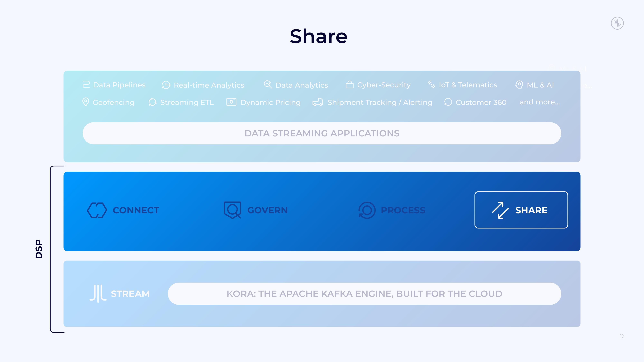The width and height of the screenshot is (644, 362).
Task: Click the Cyber-Security menu item
Action: tap(378, 85)
